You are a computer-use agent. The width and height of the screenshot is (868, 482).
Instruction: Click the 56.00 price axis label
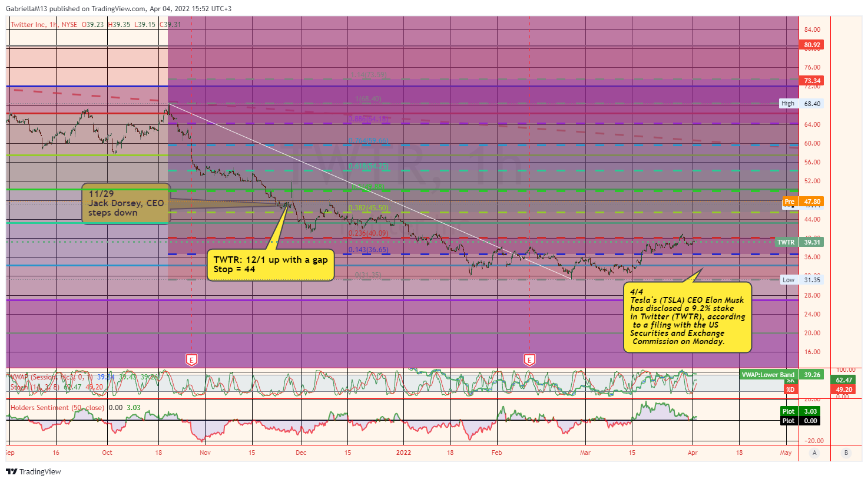[x=812, y=162]
